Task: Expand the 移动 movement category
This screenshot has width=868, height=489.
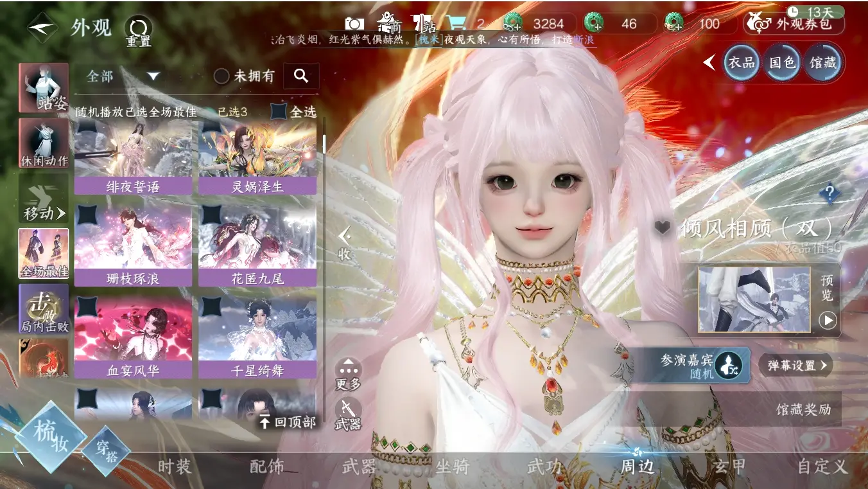Action: (44, 199)
